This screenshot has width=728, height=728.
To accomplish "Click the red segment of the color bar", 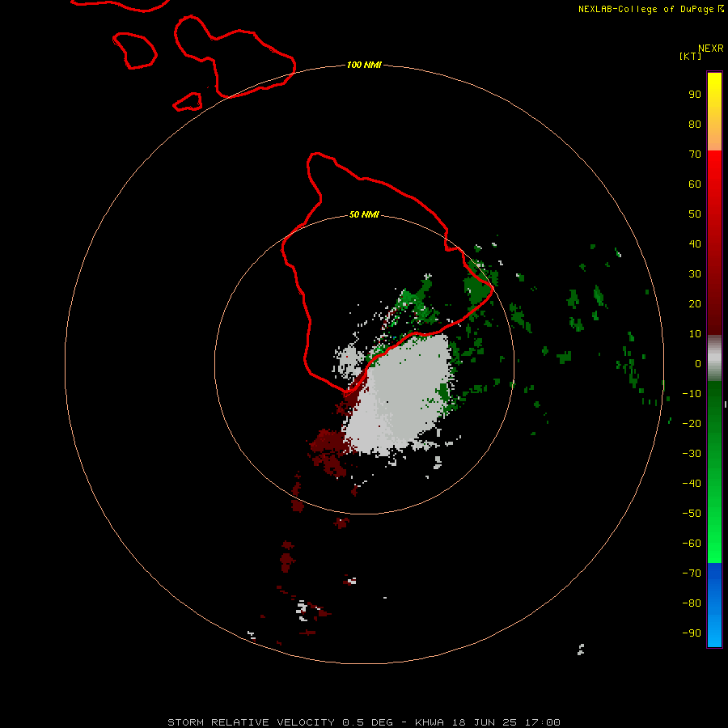I will click(x=714, y=243).
